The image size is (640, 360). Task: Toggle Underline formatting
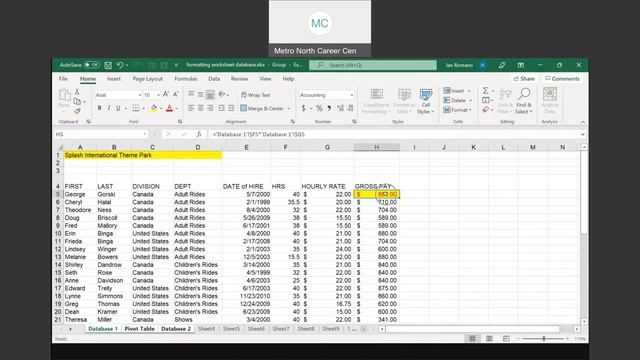(x=118, y=108)
